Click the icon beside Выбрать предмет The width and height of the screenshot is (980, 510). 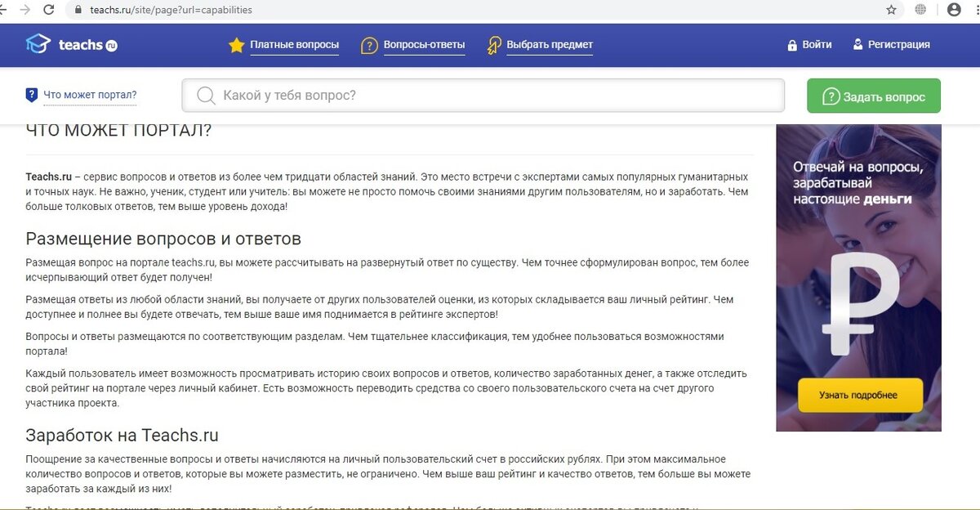(493, 46)
